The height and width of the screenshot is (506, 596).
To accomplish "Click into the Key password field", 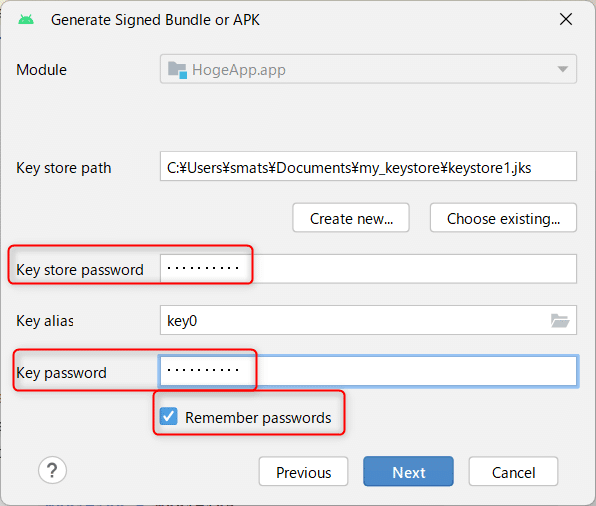I will 368,371.
